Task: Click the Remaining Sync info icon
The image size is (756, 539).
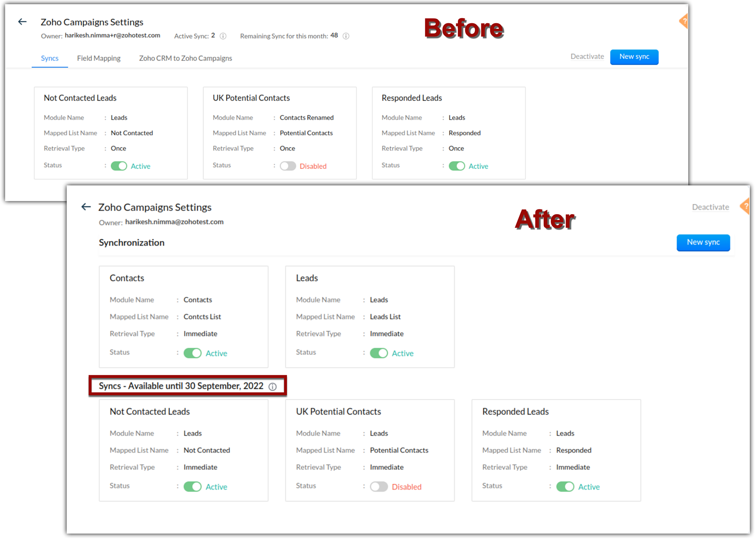Action: 346,36
